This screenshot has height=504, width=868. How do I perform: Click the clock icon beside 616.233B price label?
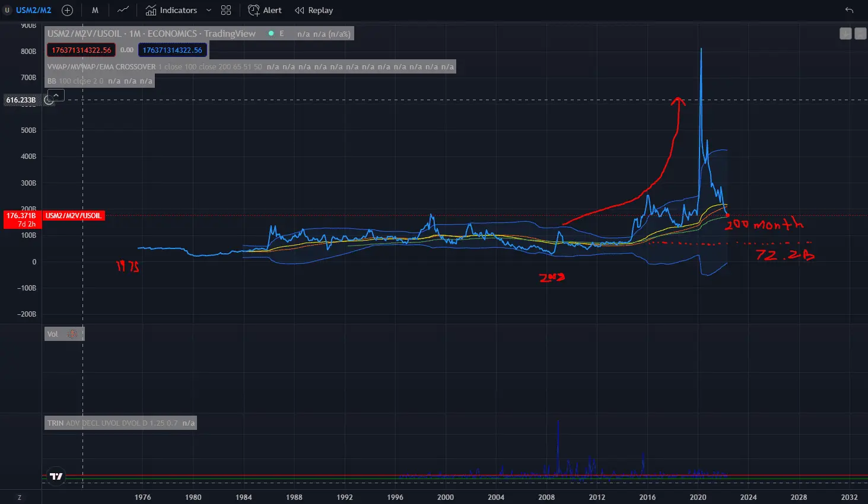point(49,100)
